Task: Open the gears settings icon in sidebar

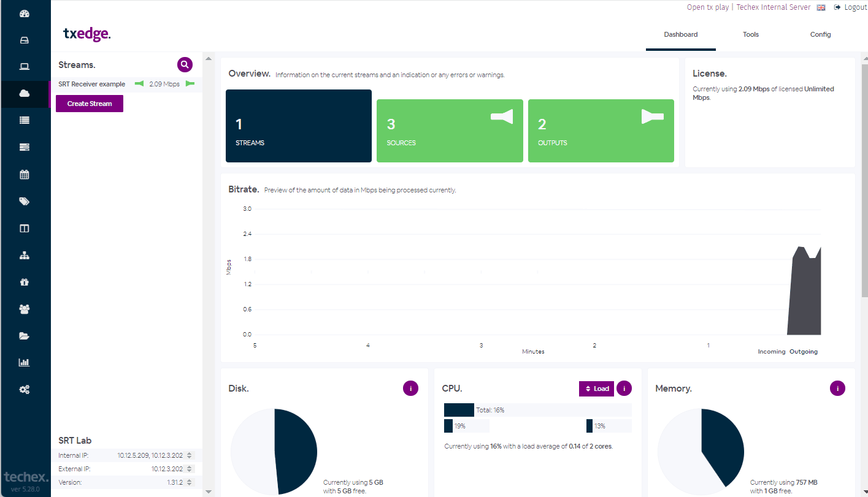Action: click(x=25, y=389)
